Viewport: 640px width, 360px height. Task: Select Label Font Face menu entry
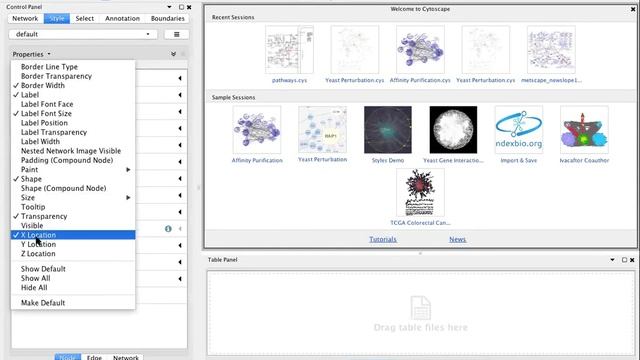click(73, 104)
